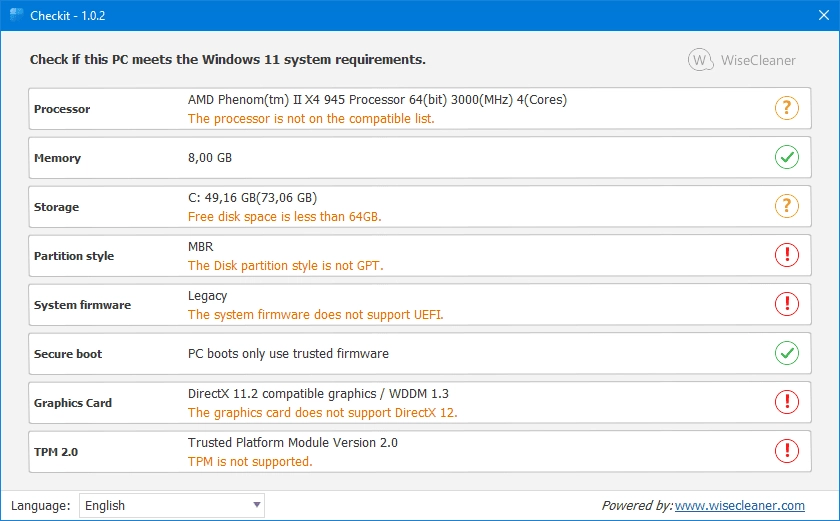The image size is (840, 521).
Task: Click 'Trusted Platform Module Version 2.0' text
Action: pos(292,442)
